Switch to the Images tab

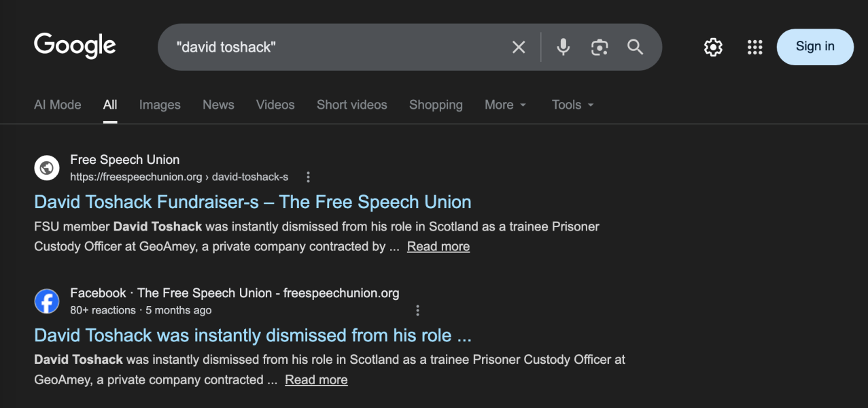(160, 105)
